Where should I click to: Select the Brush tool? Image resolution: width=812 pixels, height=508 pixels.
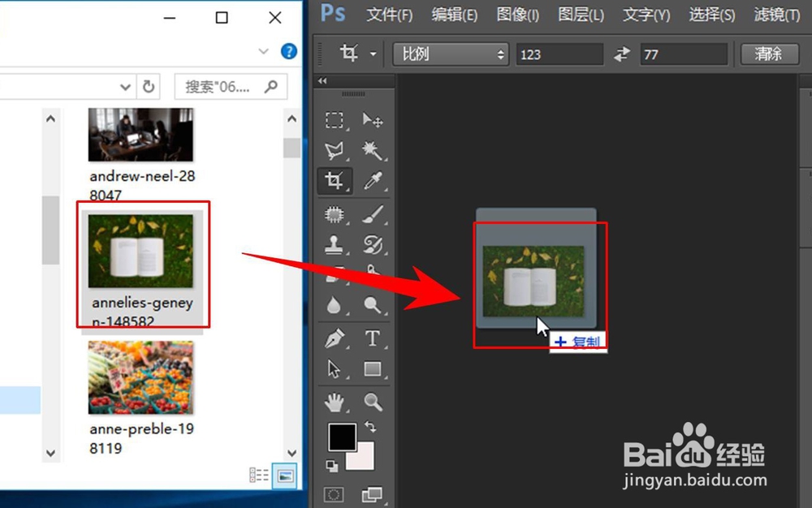[x=373, y=214]
